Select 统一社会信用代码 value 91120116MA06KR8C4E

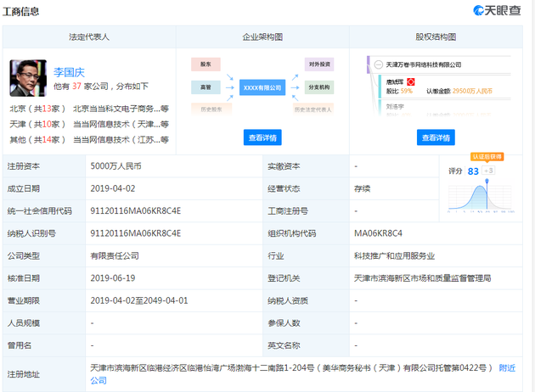coord(136,211)
